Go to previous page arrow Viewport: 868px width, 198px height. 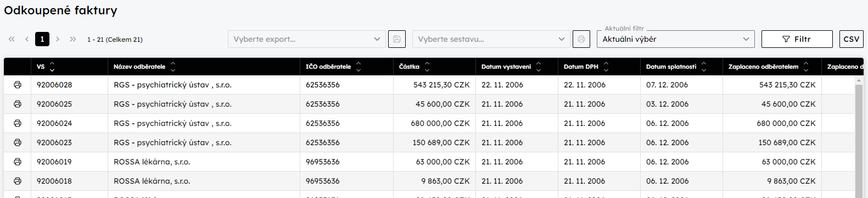tap(27, 39)
